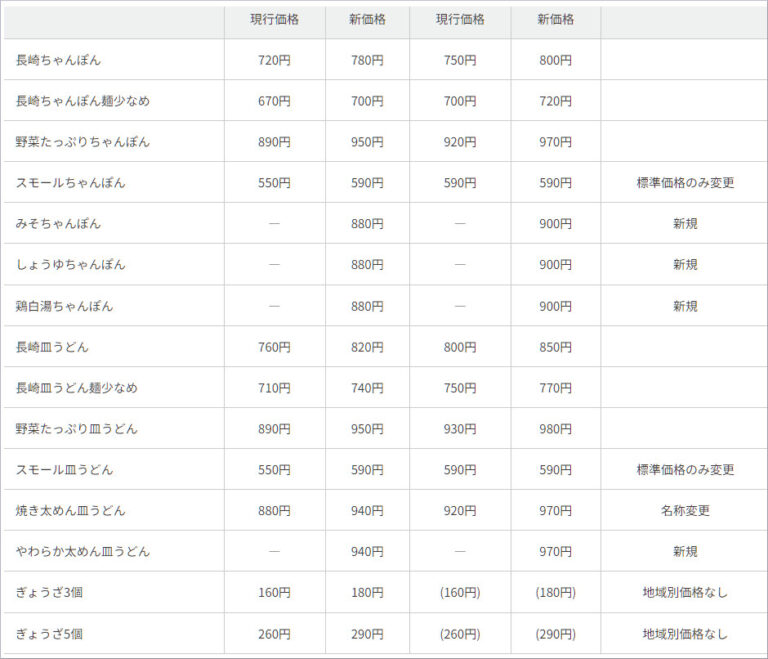Click 地域別価格なし in the ぎょうざ3個 row

pyautogui.click(x=685, y=593)
